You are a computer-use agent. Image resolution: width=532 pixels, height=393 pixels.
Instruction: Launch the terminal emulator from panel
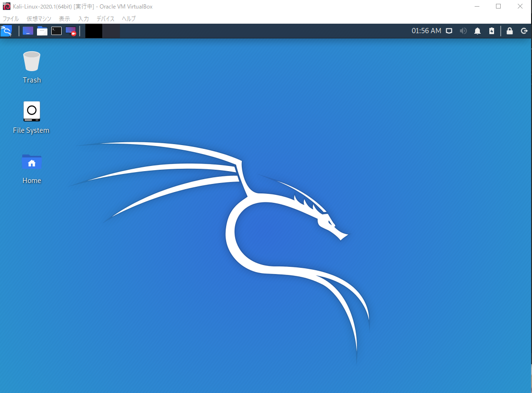(x=56, y=31)
